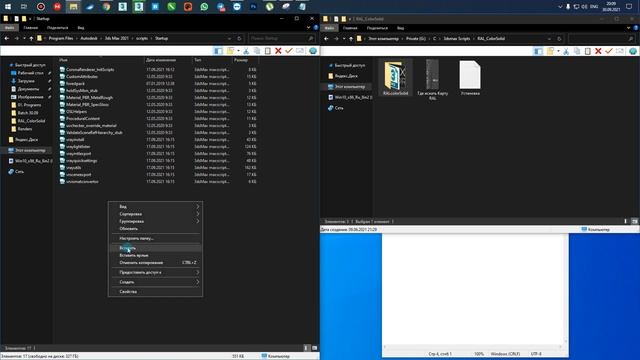Click the Copy icon in RAL_ColorSolid window toolbar
The image size is (640, 360).
tap(577, 51)
